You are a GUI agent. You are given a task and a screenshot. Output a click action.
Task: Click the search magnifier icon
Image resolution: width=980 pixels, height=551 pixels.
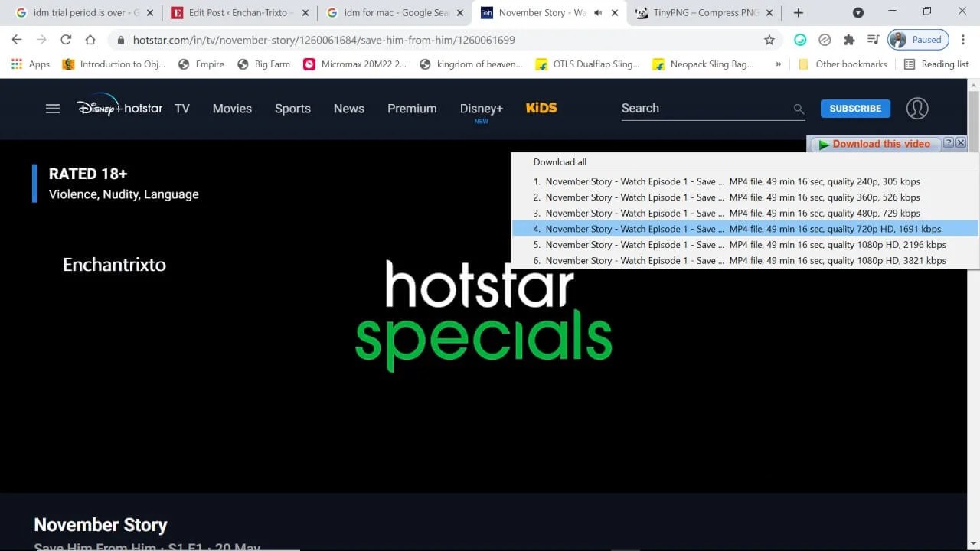(799, 109)
